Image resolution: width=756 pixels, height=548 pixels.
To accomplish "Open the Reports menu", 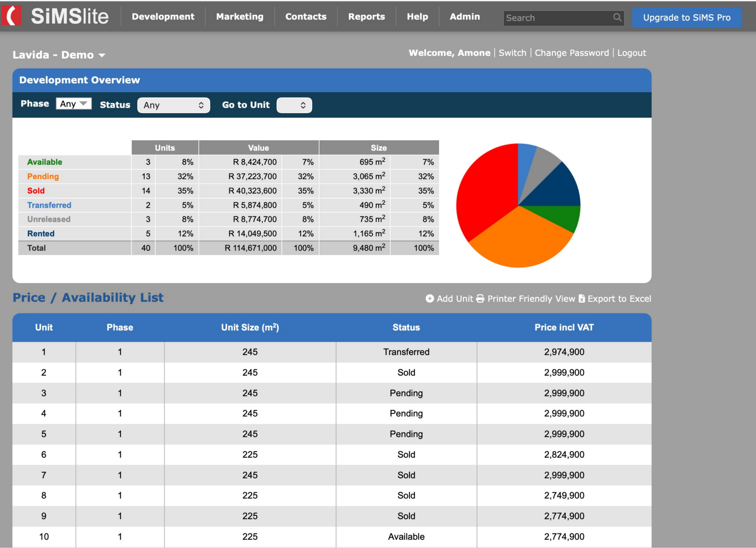I will click(366, 16).
